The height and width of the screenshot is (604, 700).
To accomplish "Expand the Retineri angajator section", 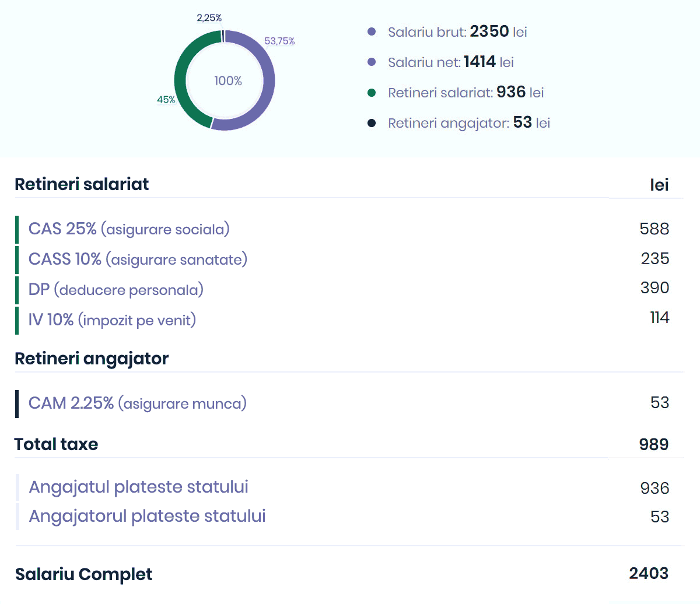I will [x=92, y=359].
